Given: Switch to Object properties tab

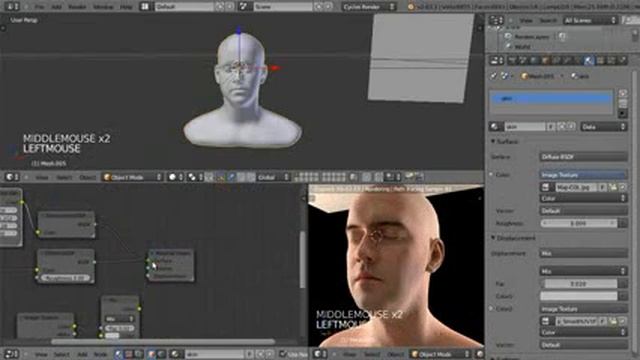Looking at the screenshot, I should 545,60.
